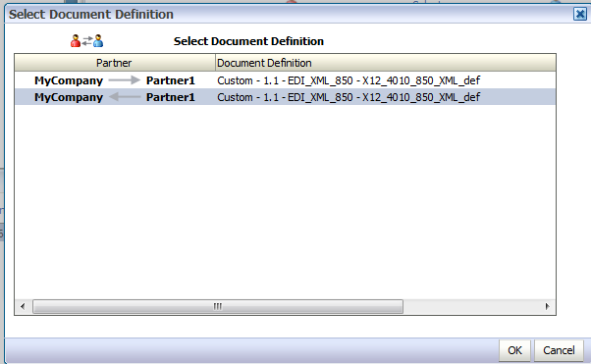Select first row MyCompany to Partner1
The width and height of the screenshot is (591, 364).
pyautogui.click(x=285, y=80)
